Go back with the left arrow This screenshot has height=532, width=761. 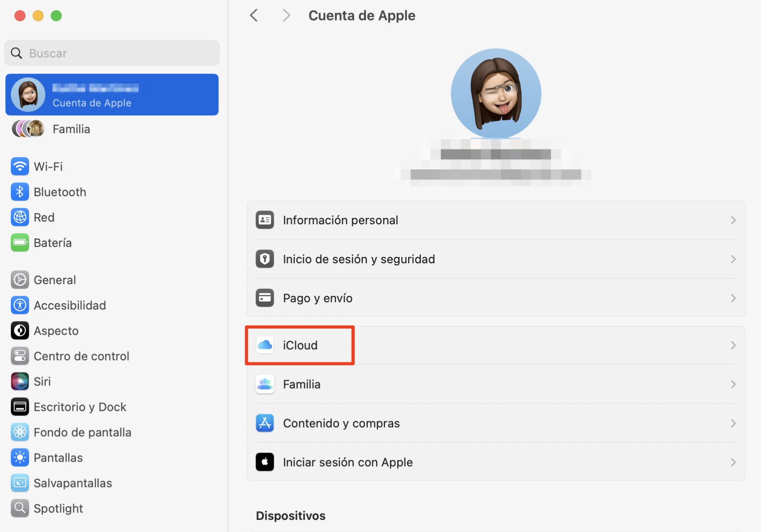[254, 15]
